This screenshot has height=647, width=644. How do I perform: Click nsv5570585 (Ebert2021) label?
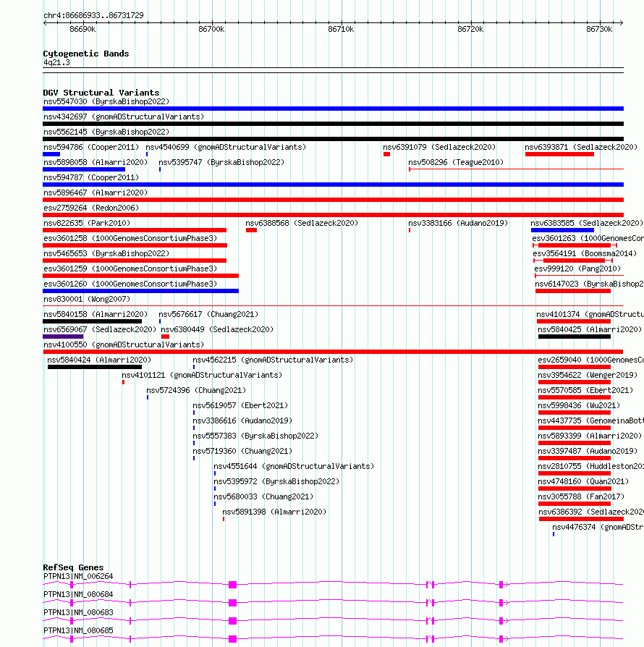(x=585, y=391)
